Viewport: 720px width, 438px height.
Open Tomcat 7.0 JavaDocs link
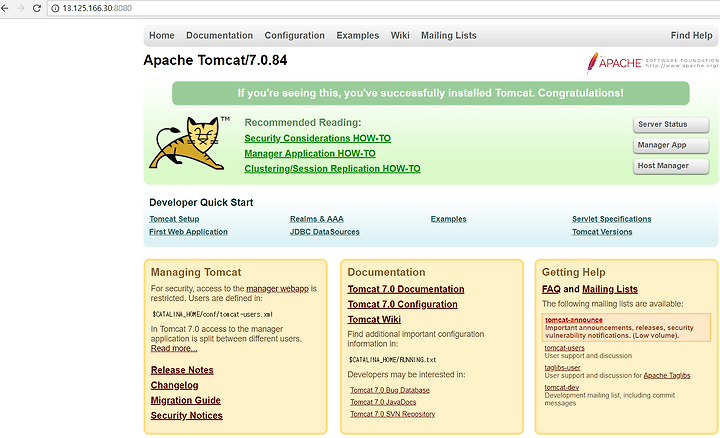coord(383,402)
